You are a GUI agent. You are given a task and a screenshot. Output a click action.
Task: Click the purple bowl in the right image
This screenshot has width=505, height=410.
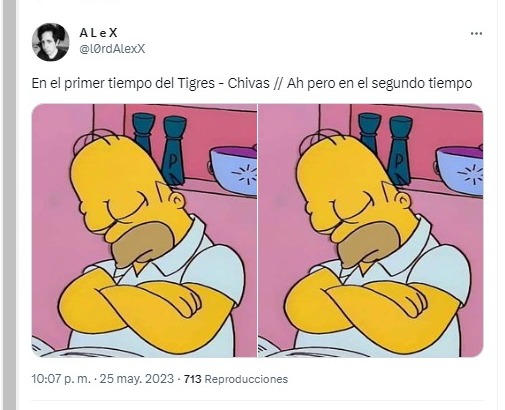tap(460, 171)
